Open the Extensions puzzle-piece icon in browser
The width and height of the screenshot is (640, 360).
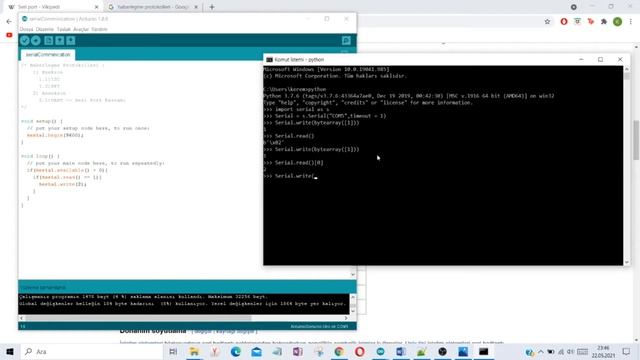tap(604, 22)
